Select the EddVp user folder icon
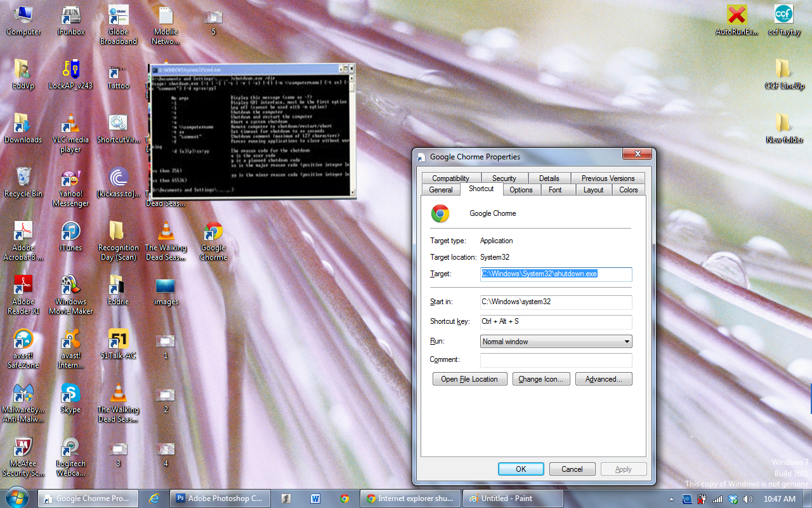Screen dimensions: 812x508 tap(23, 74)
